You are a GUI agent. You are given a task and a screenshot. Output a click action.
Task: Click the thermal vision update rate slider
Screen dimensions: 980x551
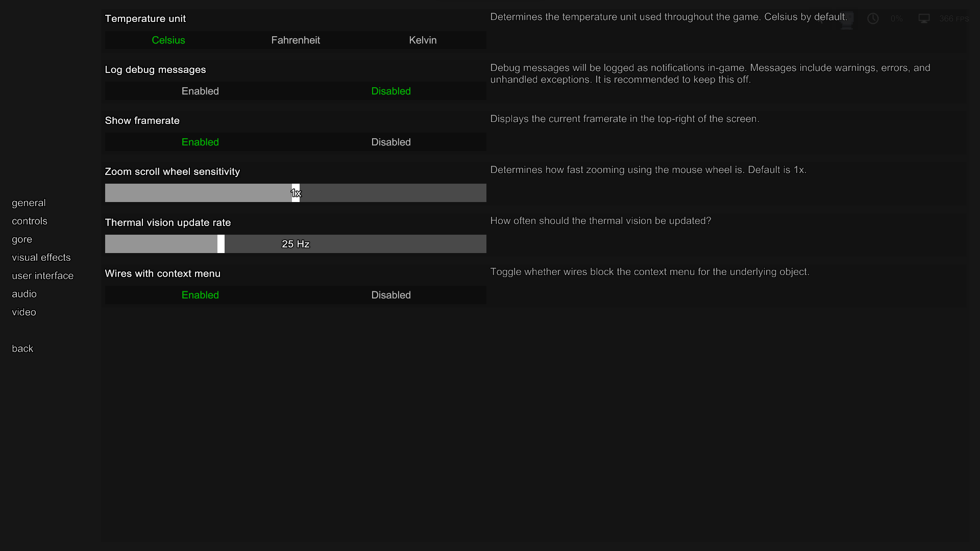tap(221, 244)
